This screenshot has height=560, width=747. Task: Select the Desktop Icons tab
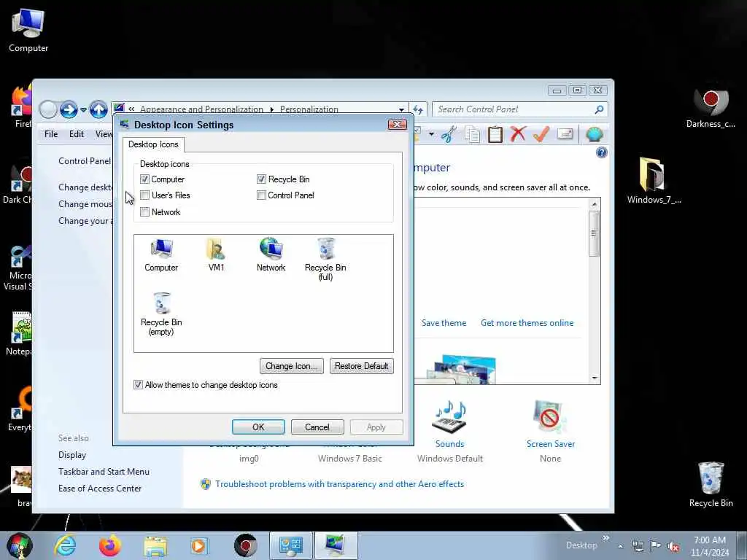[153, 144]
